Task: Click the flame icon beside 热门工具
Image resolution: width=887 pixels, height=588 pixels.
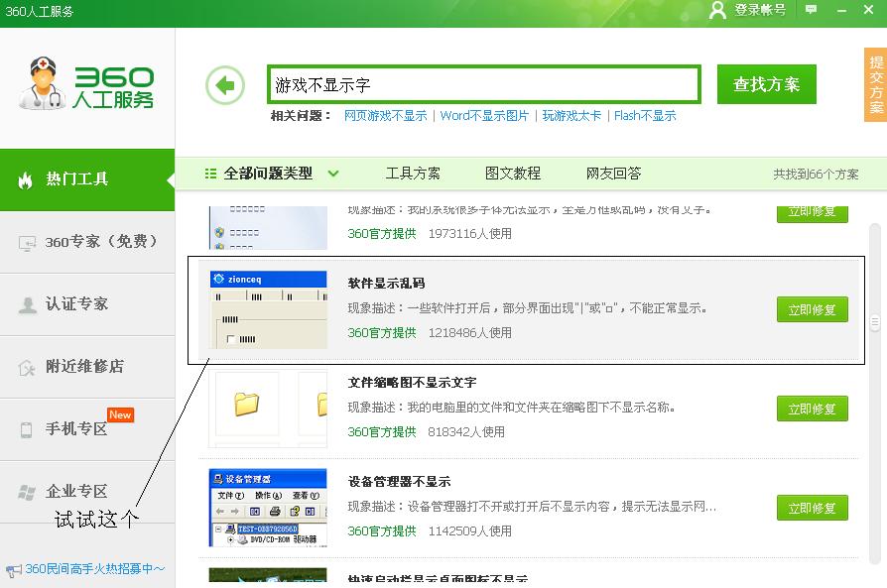Action: tap(26, 179)
